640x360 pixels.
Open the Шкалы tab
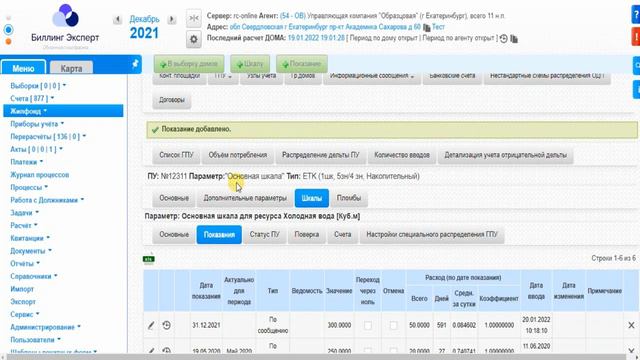[312, 198]
